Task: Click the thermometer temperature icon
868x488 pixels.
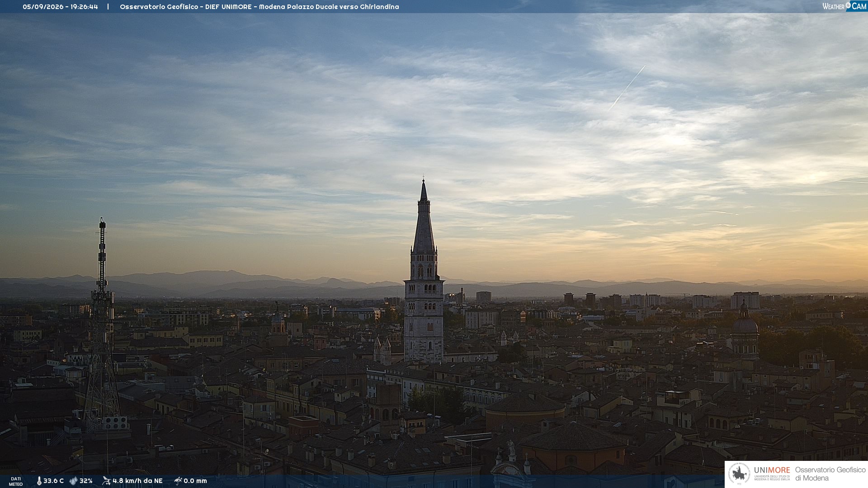Action: click(x=39, y=481)
